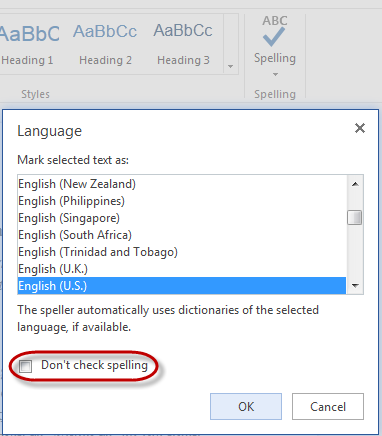Select the highlighted English (U.S.) entry

pos(182,286)
